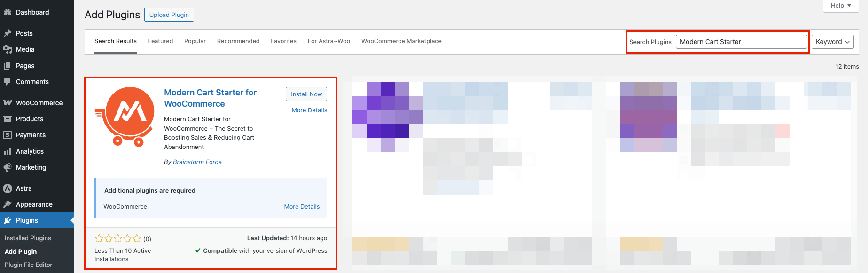The width and height of the screenshot is (868, 273).
Task: Open the Keyword search type dropdown
Action: [x=833, y=42]
